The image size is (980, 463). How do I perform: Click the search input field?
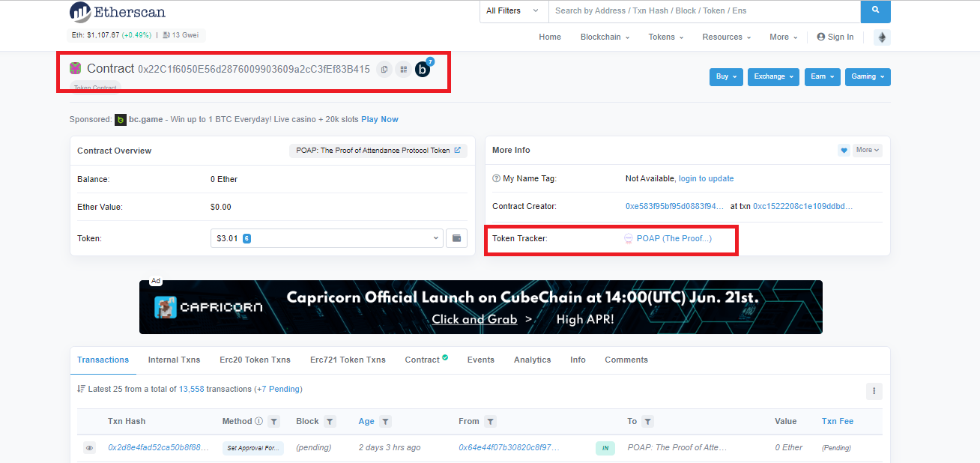click(704, 11)
